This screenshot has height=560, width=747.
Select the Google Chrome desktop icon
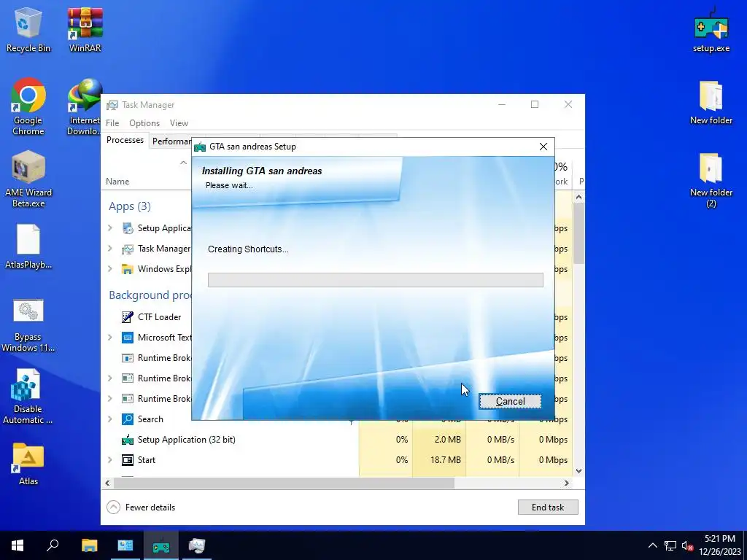pyautogui.click(x=28, y=106)
